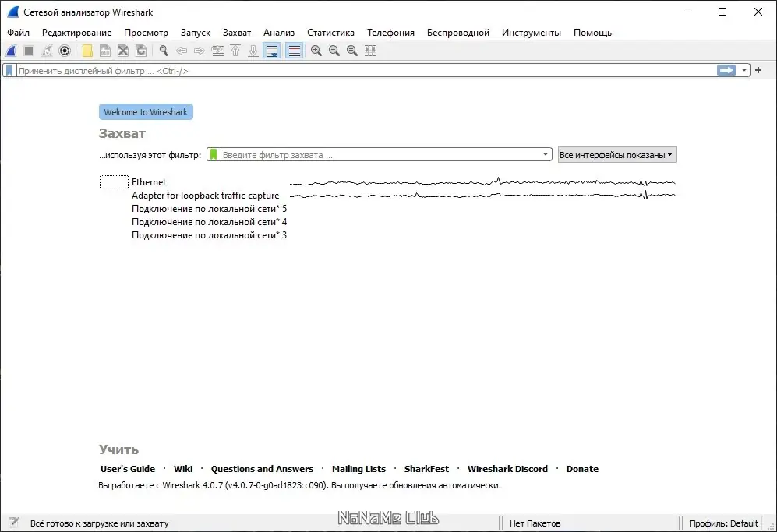
Task: Open the Анализ menu
Action: click(279, 33)
